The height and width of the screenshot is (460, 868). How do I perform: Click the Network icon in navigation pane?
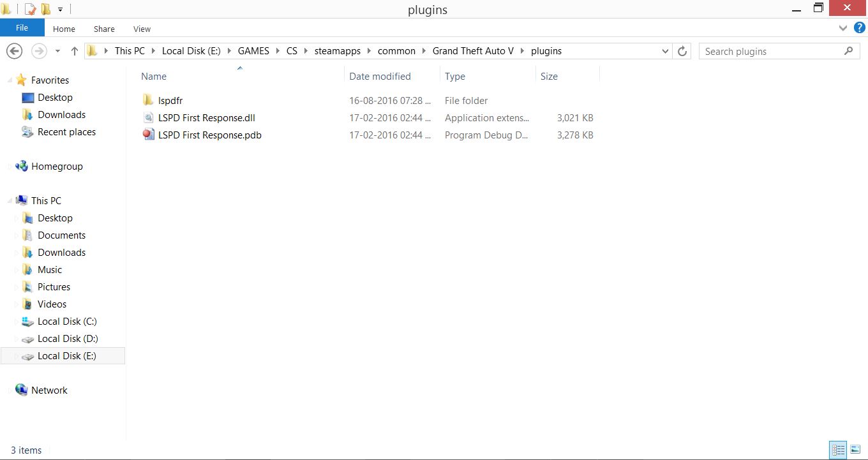click(x=22, y=390)
